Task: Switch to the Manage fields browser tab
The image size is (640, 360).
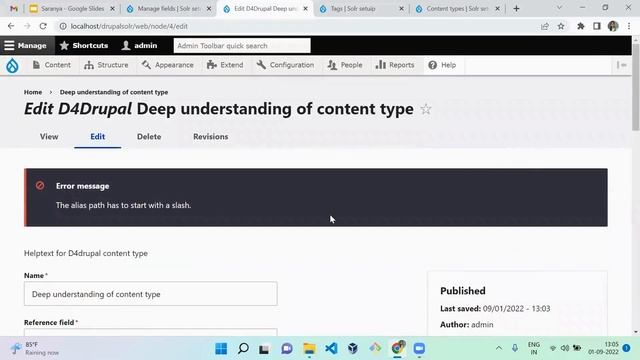Action: coord(169,9)
